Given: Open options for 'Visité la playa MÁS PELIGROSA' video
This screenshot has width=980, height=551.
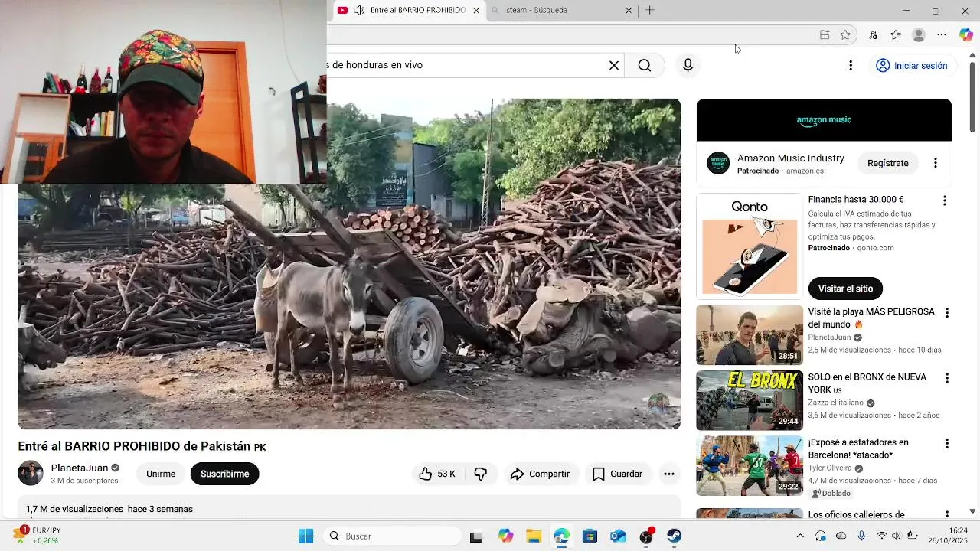Looking at the screenshot, I should [947, 313].
